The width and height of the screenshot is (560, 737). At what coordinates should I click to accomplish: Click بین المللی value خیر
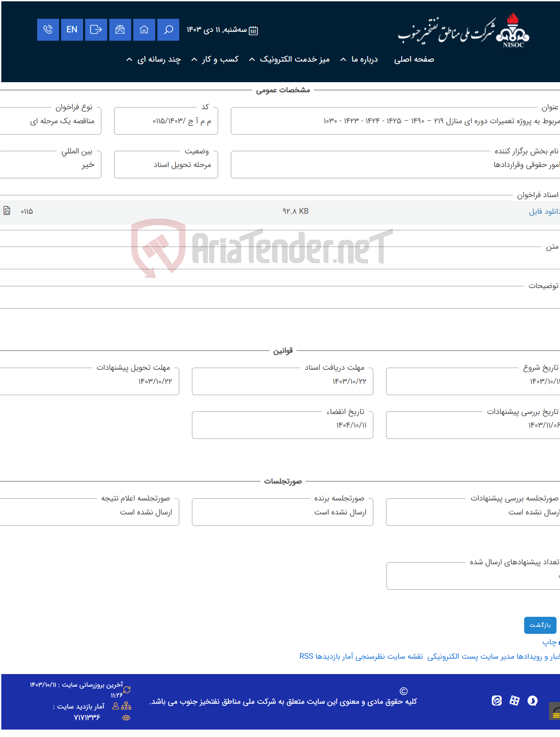(88, 165)
